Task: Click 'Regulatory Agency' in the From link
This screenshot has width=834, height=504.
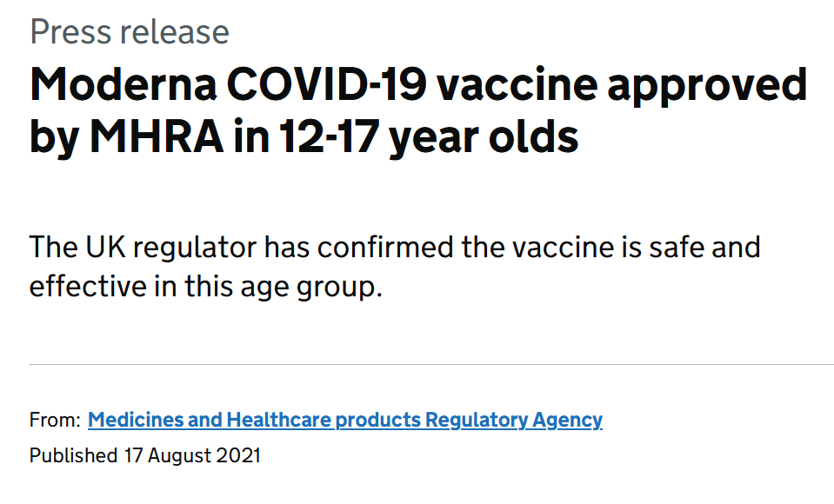Action: (514, 420)
